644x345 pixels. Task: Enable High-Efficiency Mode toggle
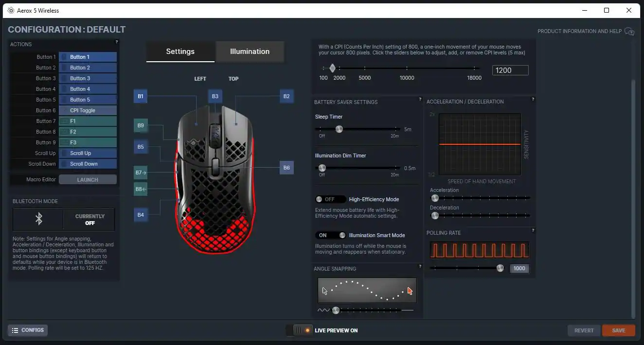click(330, 199)
